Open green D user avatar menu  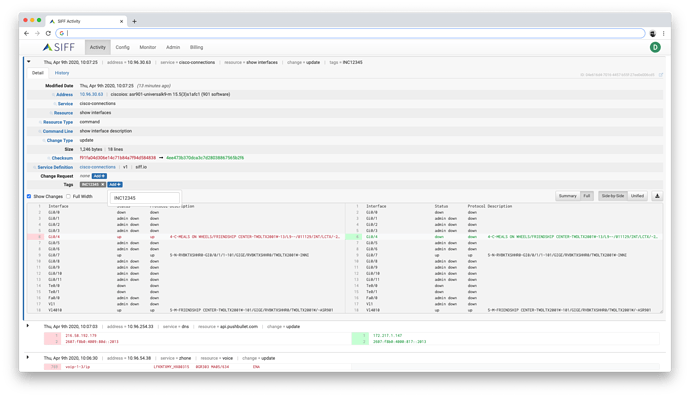point(655,47)
